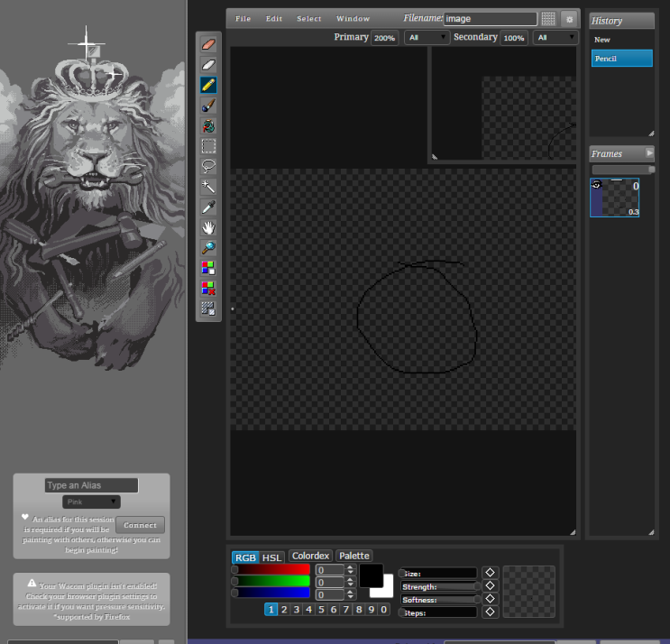Select the Hand pan tool

click(x=208, y=227)
